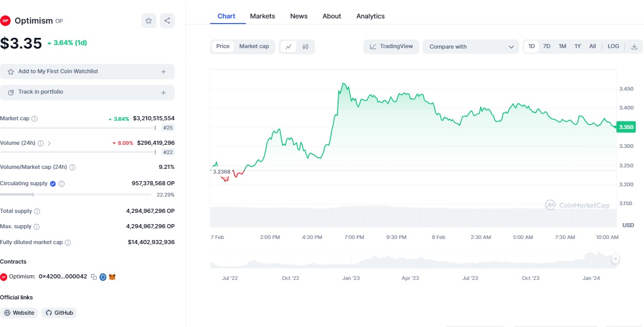The height and width of the screenshot is (327, 644).
Task: Open the News tab
Action: pos(299,16)
